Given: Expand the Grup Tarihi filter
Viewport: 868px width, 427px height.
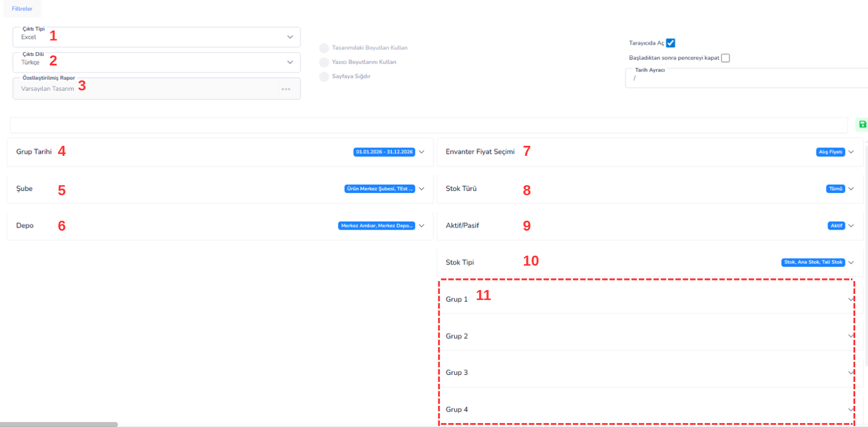Looking at the screenshot, I should pos(422,152).
